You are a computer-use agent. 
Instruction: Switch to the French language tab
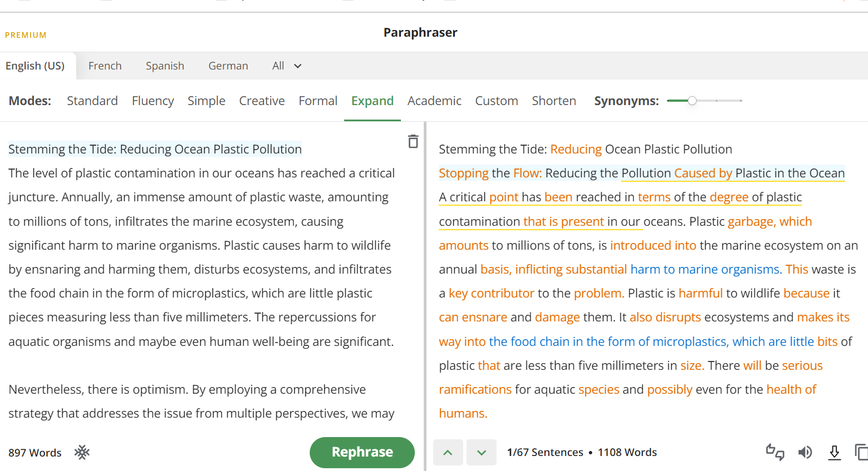point(105,66)
